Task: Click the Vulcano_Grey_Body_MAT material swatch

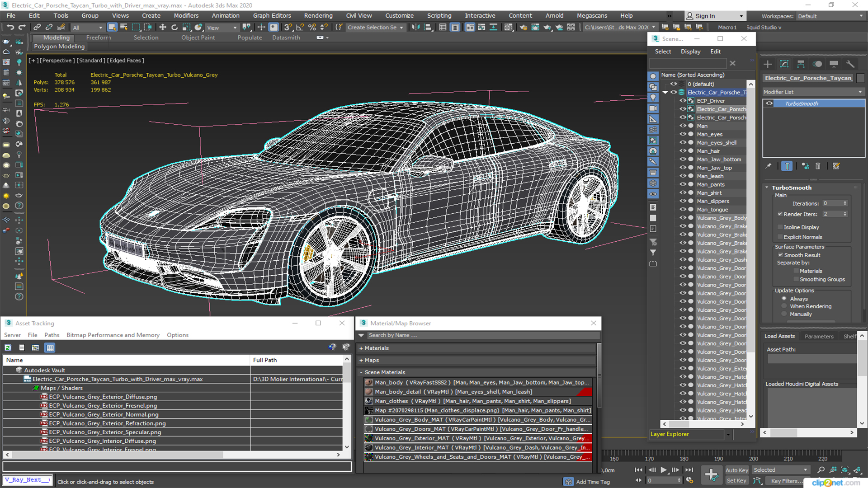Action: tap(369, 420)
